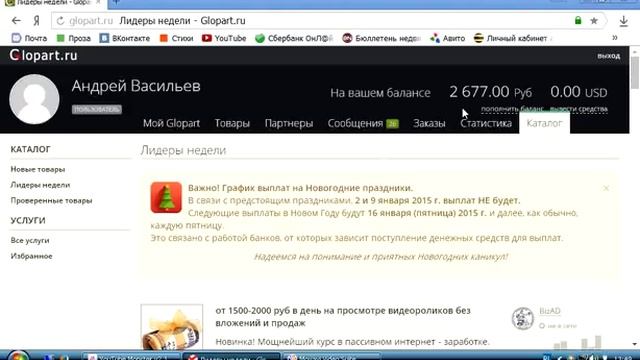Open the Авито bookmark
640x360 pixels.
click(447, 38)
